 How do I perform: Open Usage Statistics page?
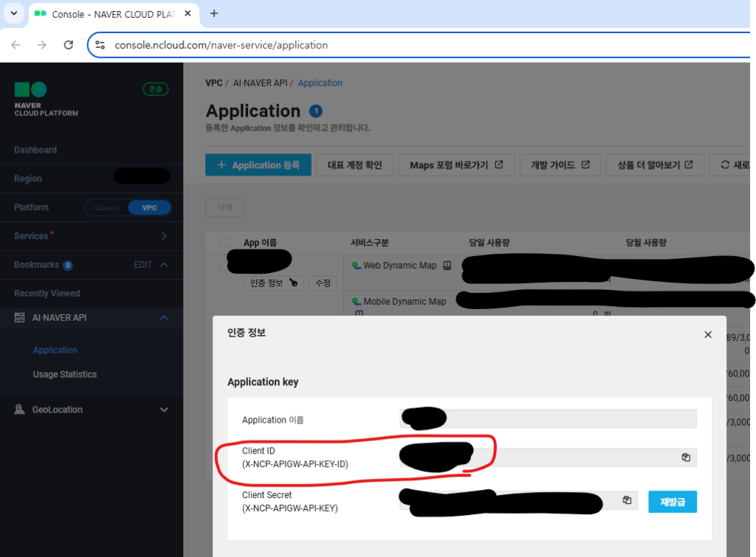(65, 374)
